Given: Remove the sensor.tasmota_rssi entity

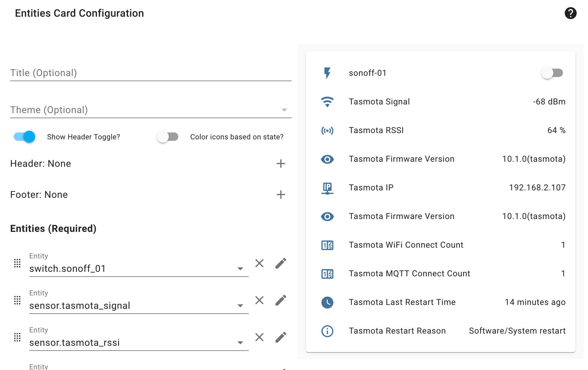Looking at the screenshot, I should pyautogui.click(x=259, y=337).
